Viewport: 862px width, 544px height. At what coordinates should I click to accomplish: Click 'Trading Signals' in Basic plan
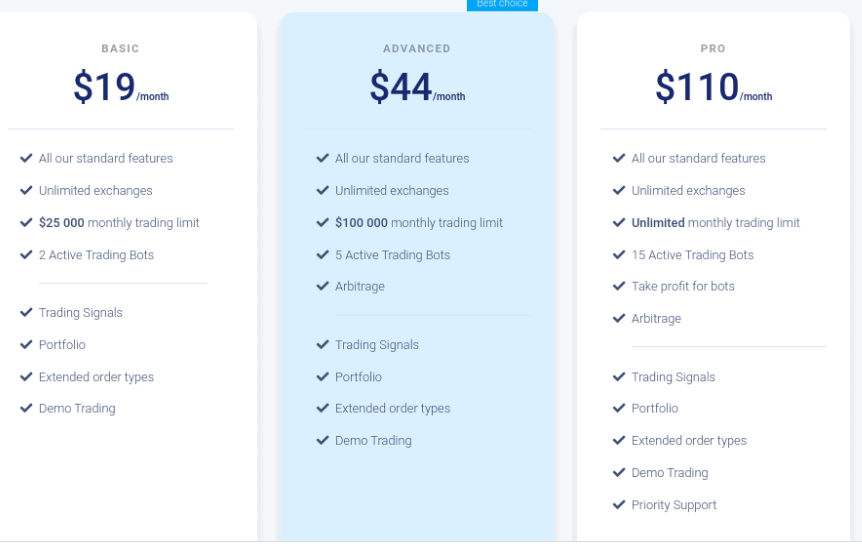tap(81, 313)
